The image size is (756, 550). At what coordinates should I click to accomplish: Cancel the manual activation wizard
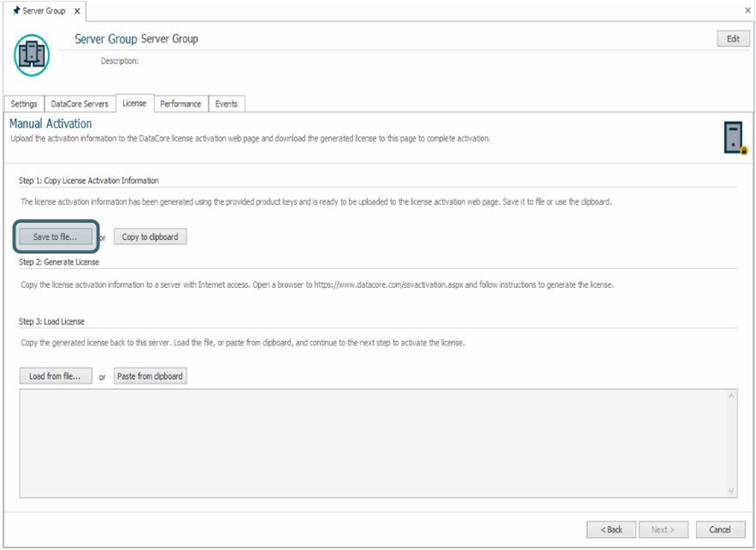720,529
